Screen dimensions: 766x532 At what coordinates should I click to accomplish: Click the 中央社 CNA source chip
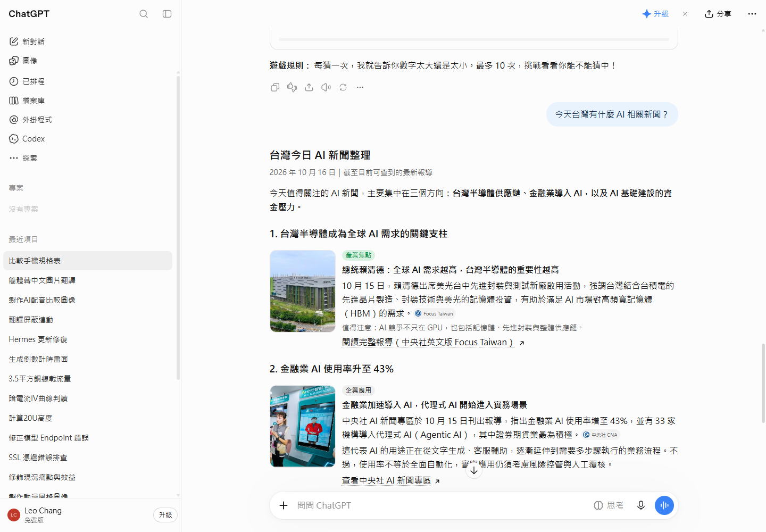tap(600, 435)
